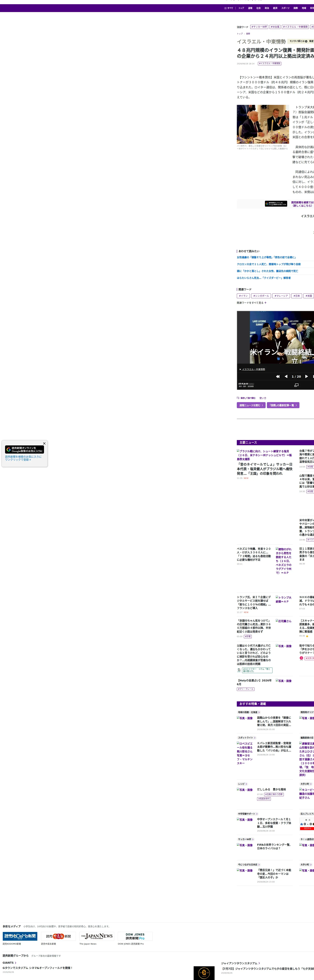314x980 pixels.
Task: Click the 国際 breadcrumb link
Action: (248, 34)
